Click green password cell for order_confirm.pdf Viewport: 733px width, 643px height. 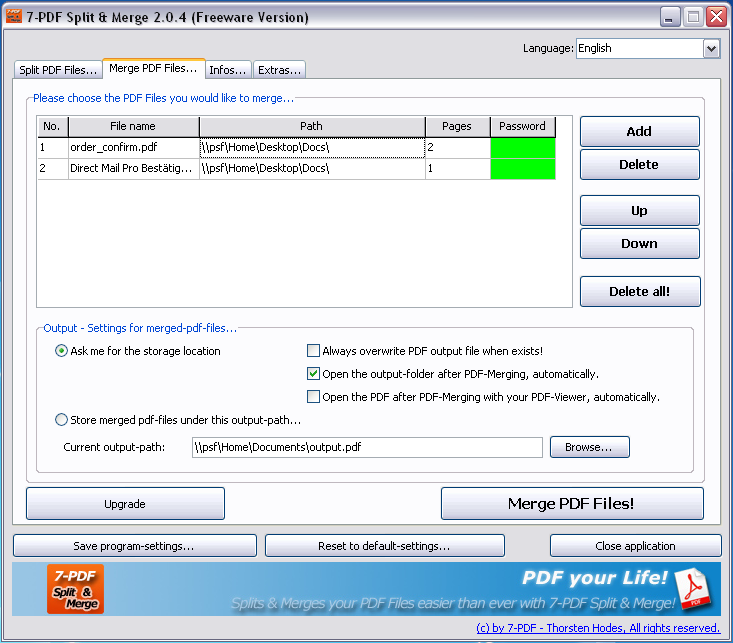tap(523, 148)
